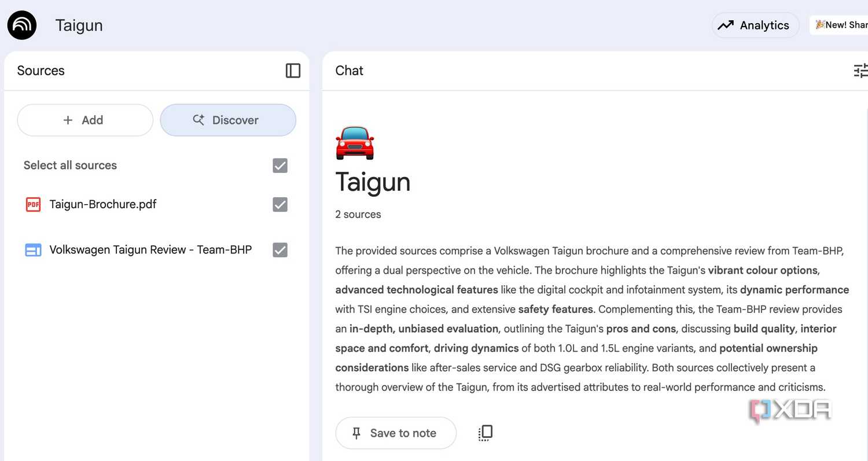Click the web page icon for Team-BHP review

[x=34, y=250]
